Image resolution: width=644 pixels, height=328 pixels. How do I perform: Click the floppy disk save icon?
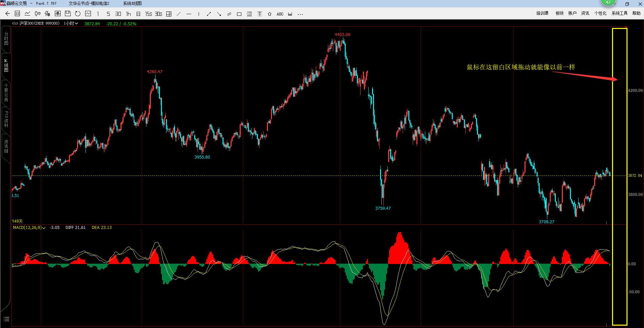click(x=68, y=14)
